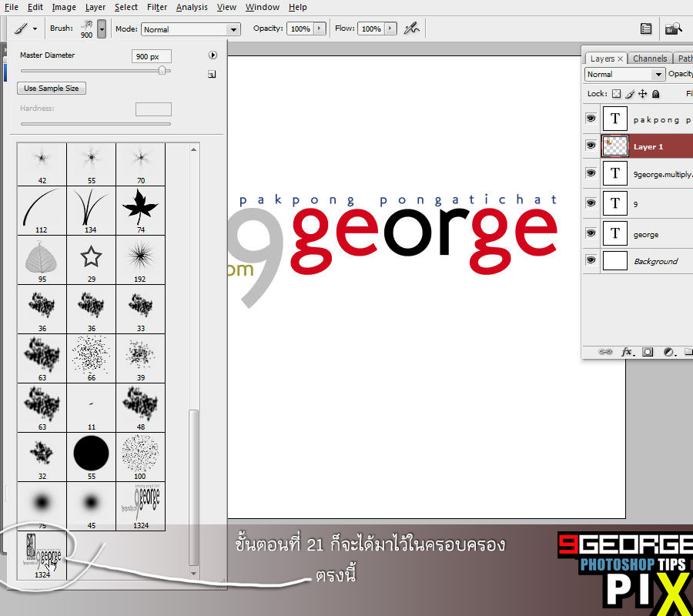Lock transparent pixels icon
This screenshot has width=693, height=616.
(616, 94)
